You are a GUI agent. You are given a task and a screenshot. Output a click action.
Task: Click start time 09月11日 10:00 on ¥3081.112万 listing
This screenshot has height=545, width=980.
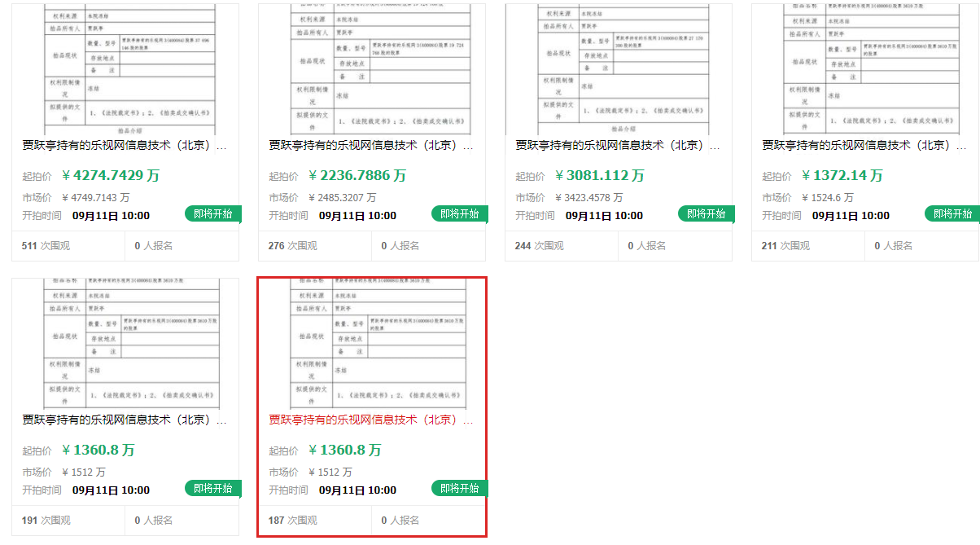(605, 216)
